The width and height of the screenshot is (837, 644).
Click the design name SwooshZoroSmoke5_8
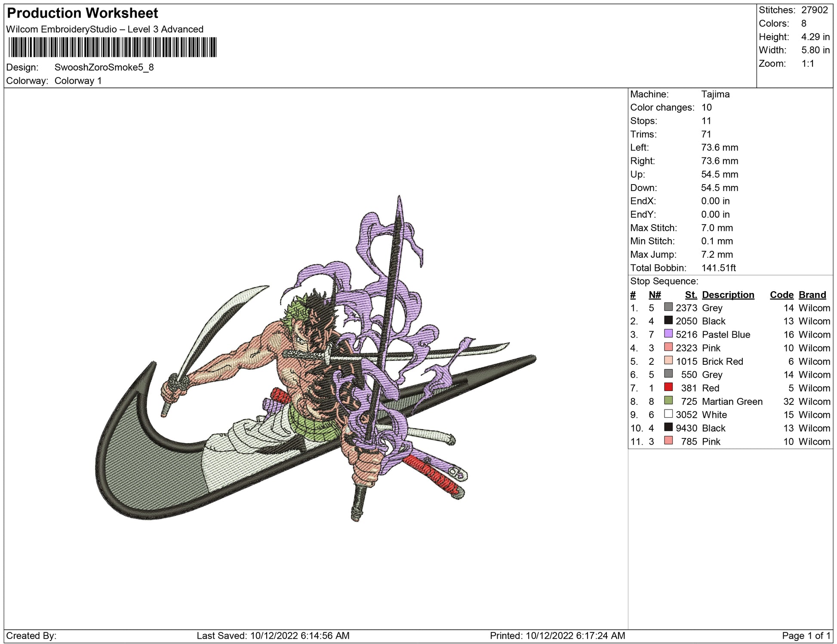pyautogui.click(x=104, y=67)
